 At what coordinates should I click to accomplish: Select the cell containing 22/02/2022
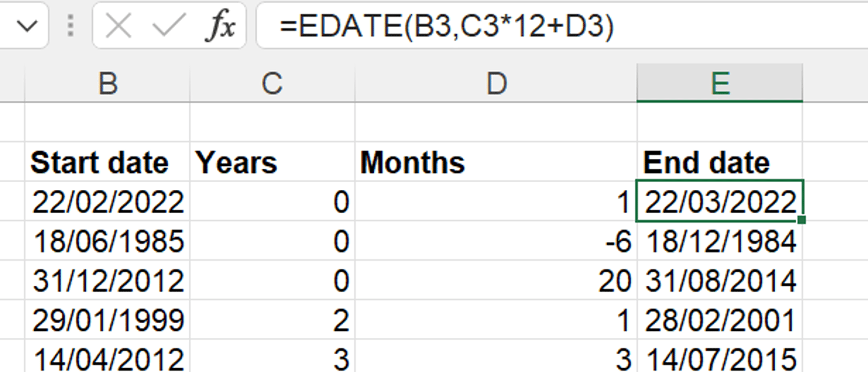point(107,202)
